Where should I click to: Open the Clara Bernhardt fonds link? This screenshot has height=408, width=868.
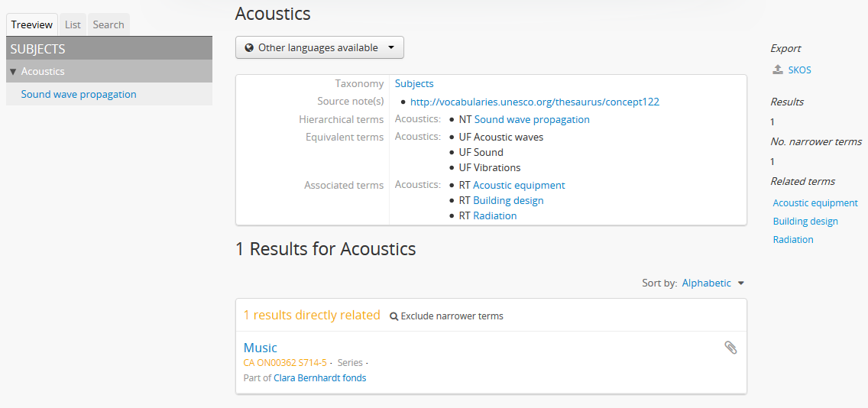point(319,377)
